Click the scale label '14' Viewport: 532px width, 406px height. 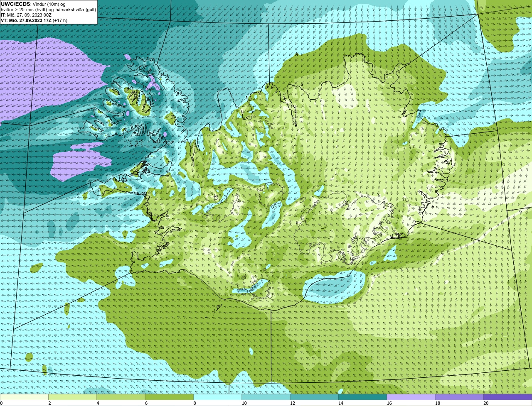[x=340, y=403]
